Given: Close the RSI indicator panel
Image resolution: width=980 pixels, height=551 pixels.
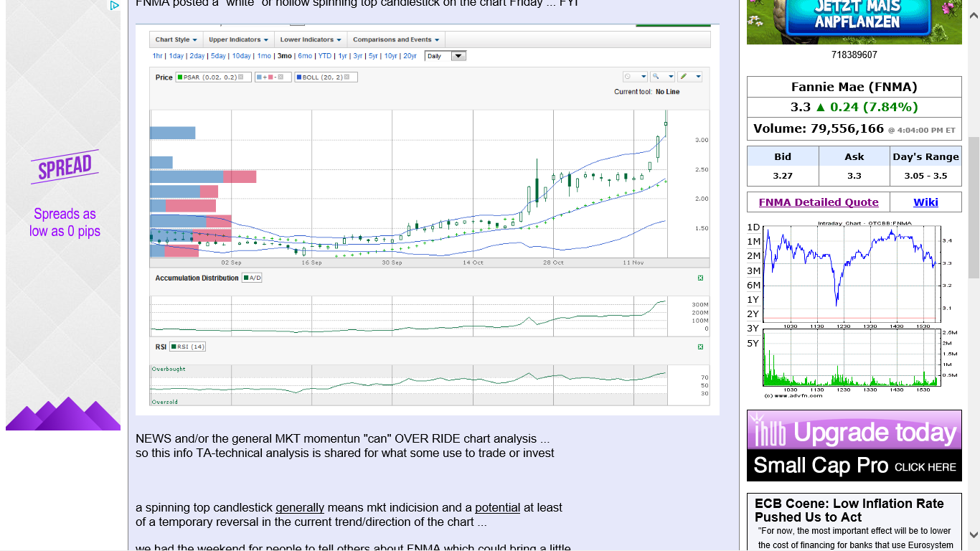Looking at the screenshot, I should point(700,347).
